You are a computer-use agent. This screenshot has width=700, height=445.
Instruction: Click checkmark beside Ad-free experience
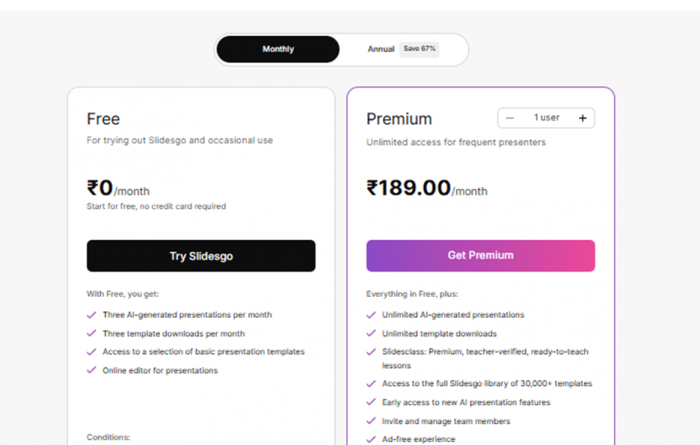(x=372, y=439)
